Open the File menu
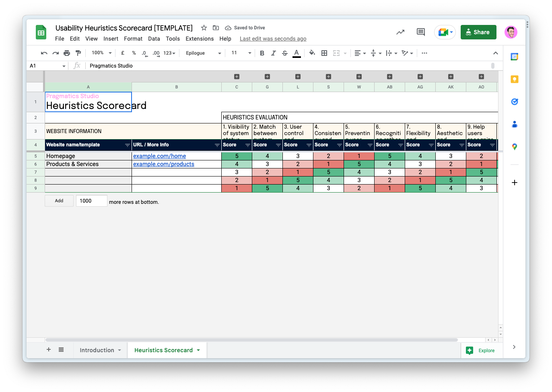This screenshot has width=552, height=392. (60, 39)
